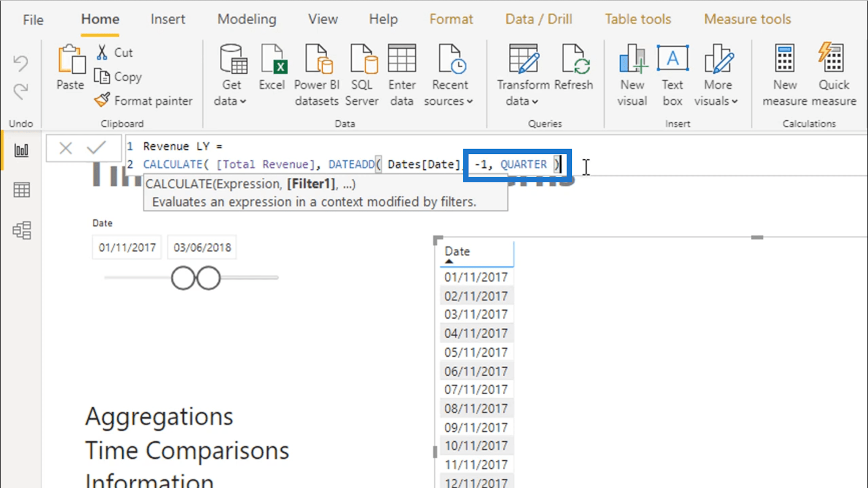Image resolution: width=868 pixels, height=488 pixels.
Task: Select the 03/11/2017 table row
Action: [476, 314]
